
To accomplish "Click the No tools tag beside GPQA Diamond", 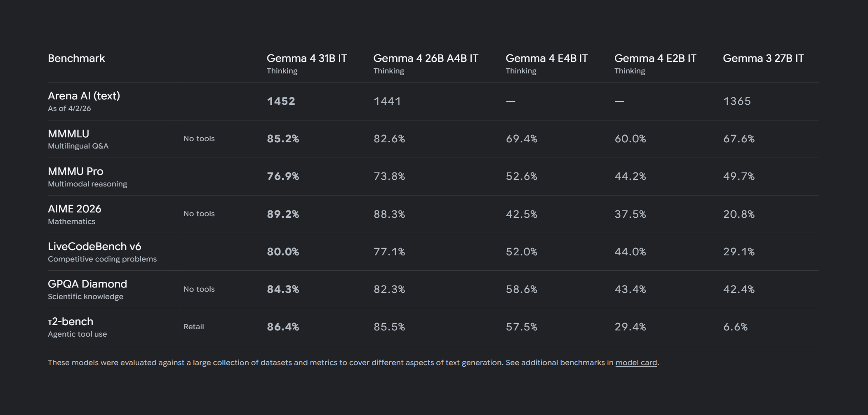I will 199,289.
